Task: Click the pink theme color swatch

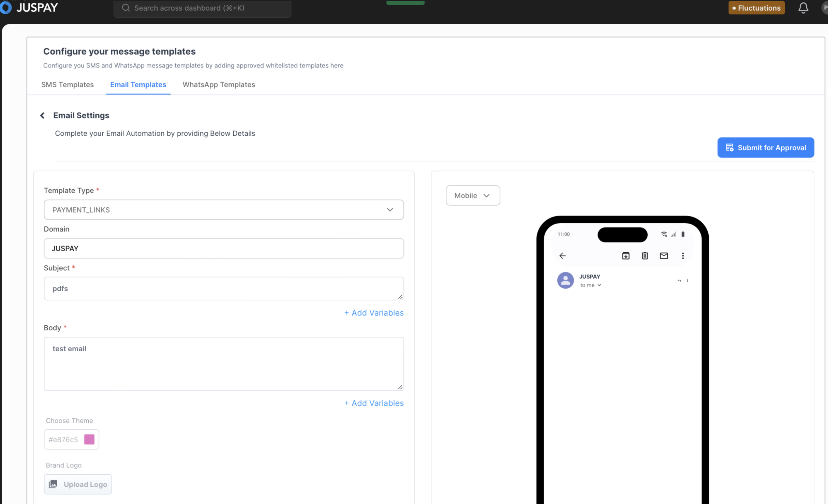Action: 89,439
